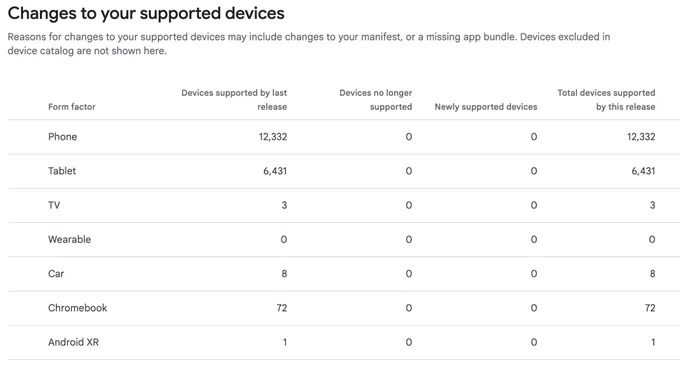The width and height of the screenshot is (680, 369).
Task: Click Android XR's total supported value
Action: tap(653, 342)
